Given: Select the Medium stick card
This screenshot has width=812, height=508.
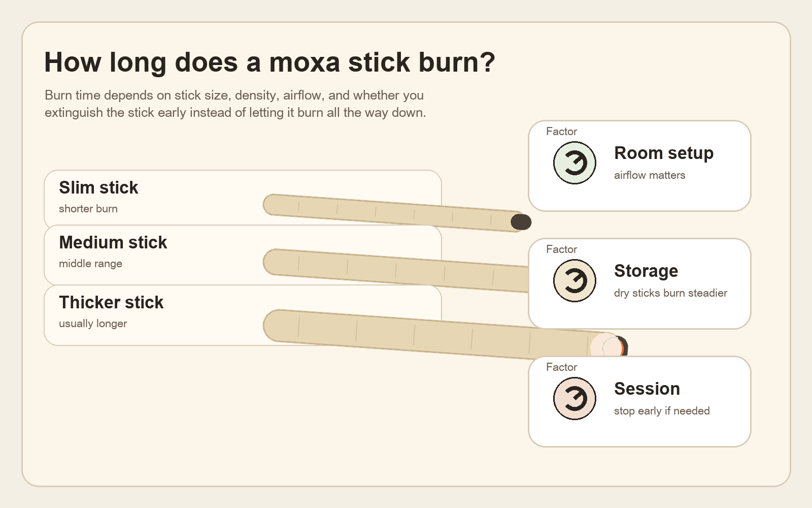Looking at the screenshot, I should coord(243,255).
